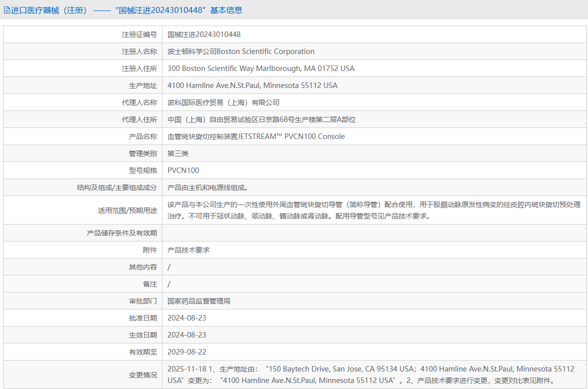This screenshot has height=389, width=588.
Task: Select 波士顿科学公司Boston Scientific Corporation text
Action: 241,51
